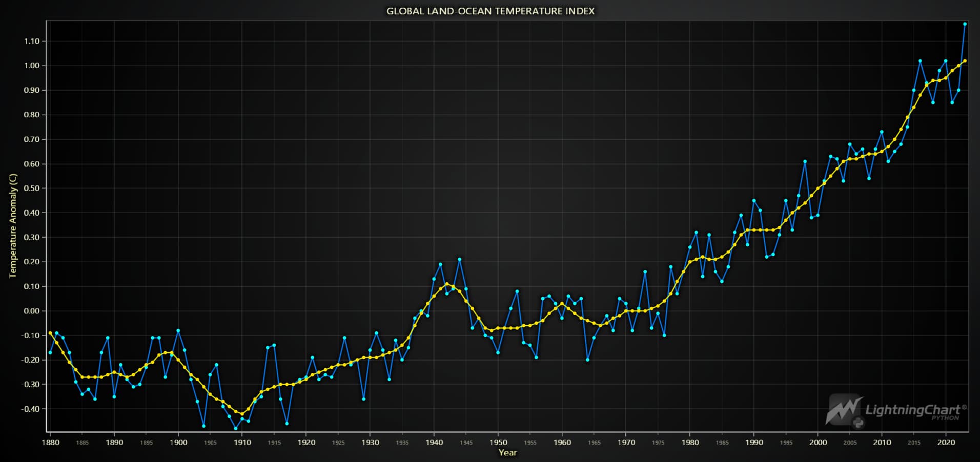Select the 2010 year label on X-axis

click(882, 443)
